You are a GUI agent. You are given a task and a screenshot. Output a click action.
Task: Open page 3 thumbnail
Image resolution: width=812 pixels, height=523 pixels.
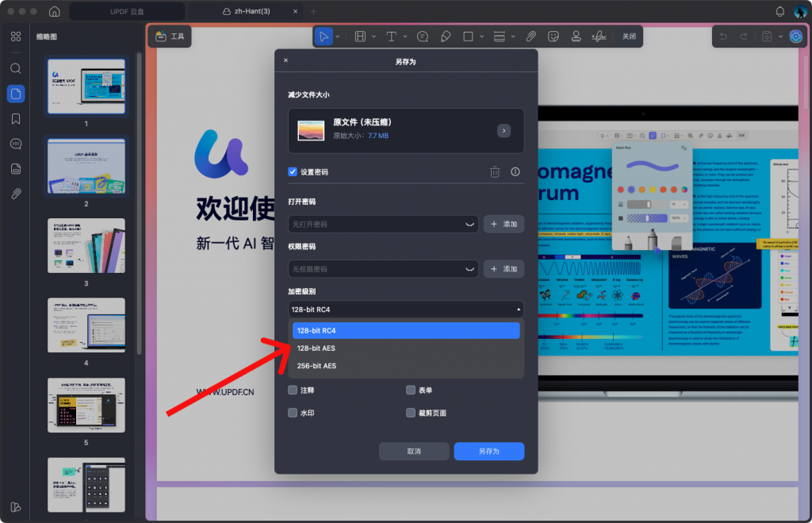[x=86, y=246]
